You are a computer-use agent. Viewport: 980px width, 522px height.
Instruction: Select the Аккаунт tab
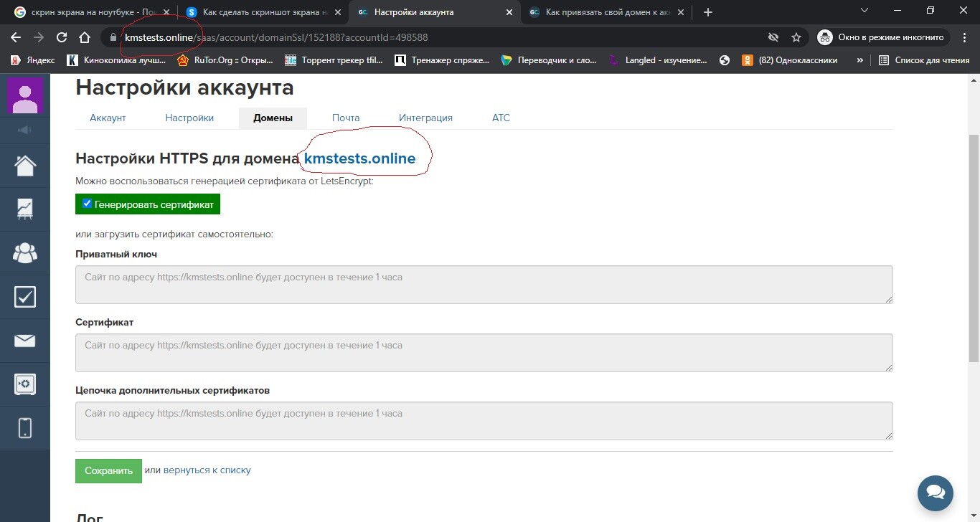click(x=108, y=118)
